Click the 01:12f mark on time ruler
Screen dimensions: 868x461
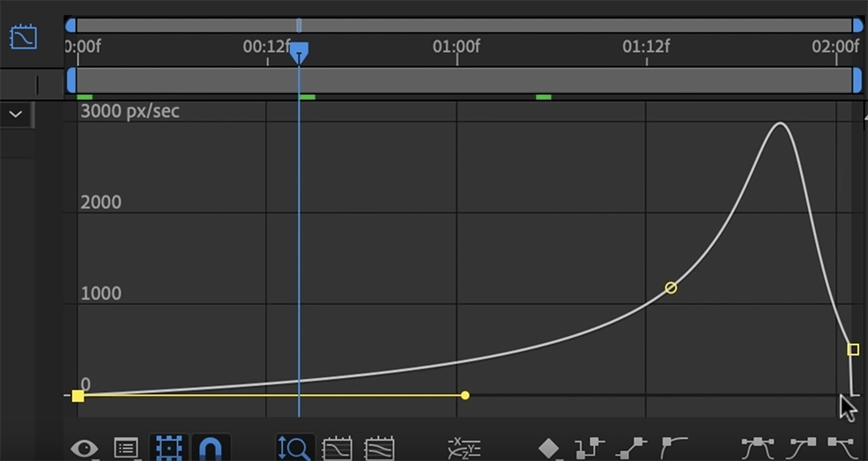pyautogui.click(x=646, y=47)
